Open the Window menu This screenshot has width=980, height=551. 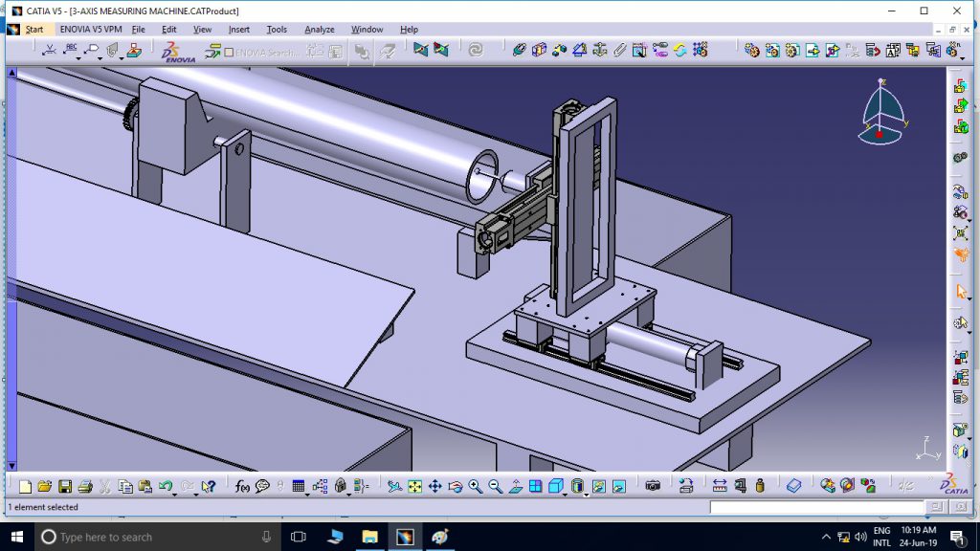click(x=367, y=30)
